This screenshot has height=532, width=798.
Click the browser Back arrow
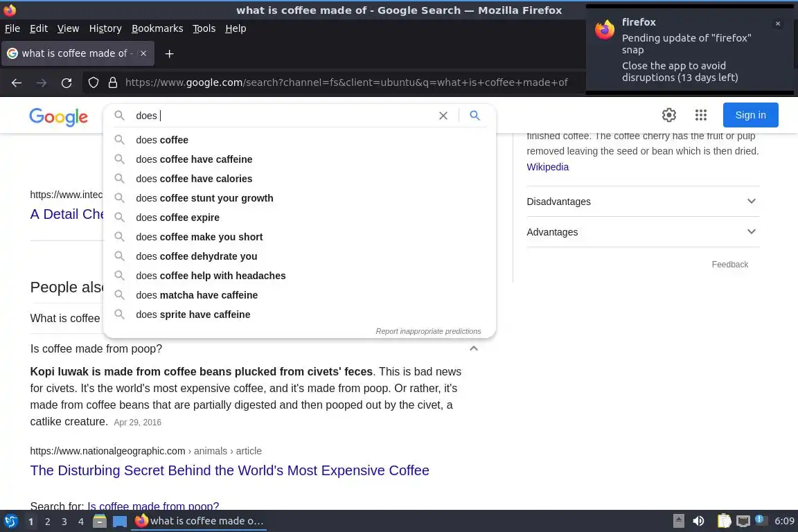coord(17,82)
